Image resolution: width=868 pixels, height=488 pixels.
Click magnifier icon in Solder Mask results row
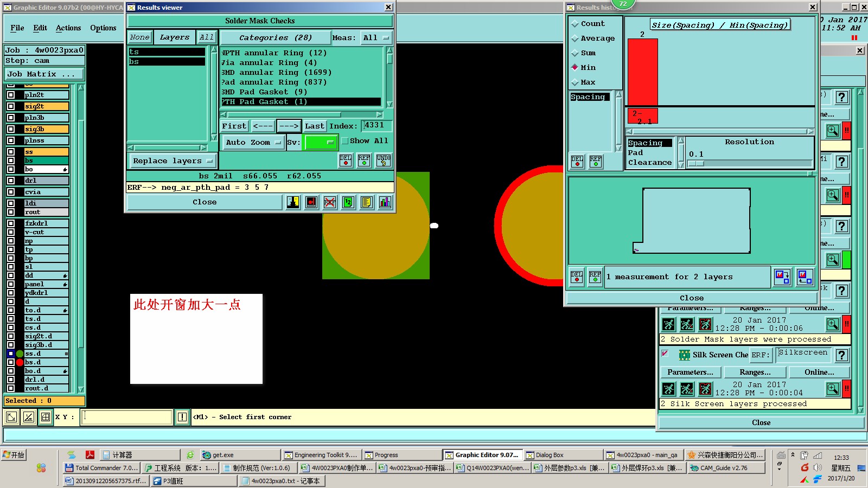tap(833, 324)
